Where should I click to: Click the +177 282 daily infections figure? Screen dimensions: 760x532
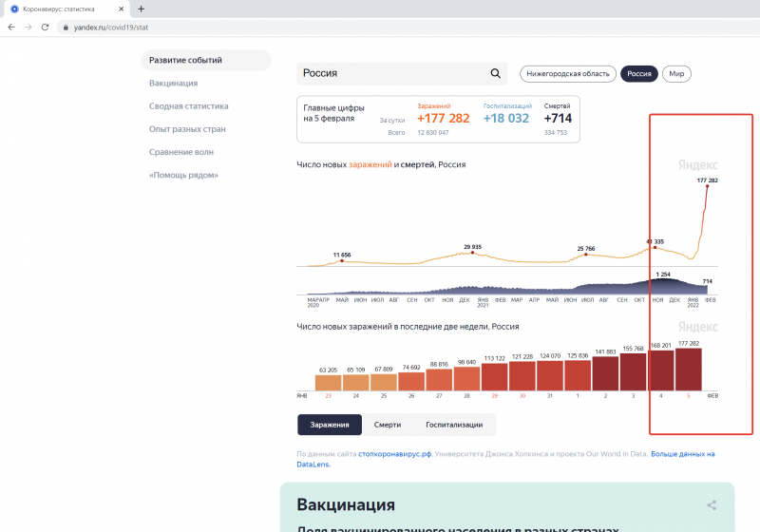pos(443,118)
